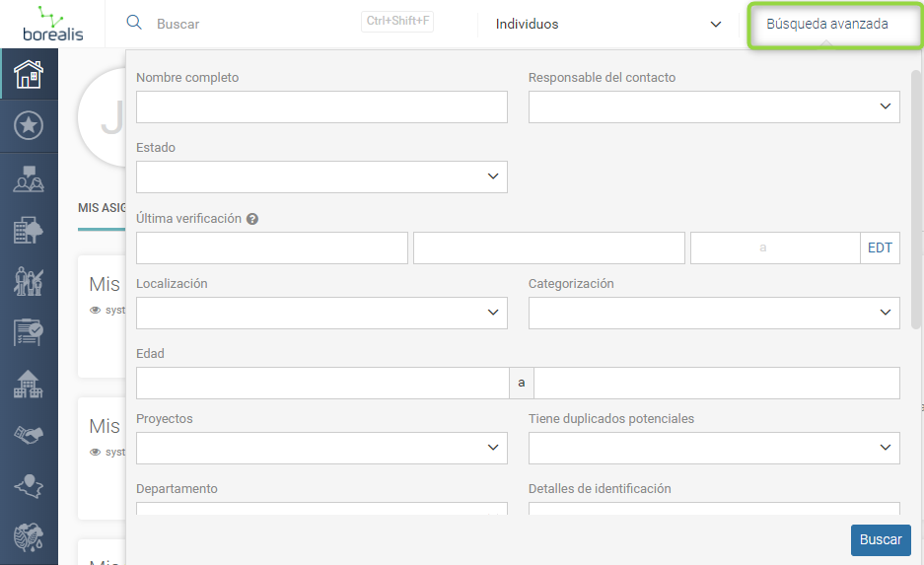Expand the Localización dropdown
This screenshot has width=924, height=565.
pos(321,313)
